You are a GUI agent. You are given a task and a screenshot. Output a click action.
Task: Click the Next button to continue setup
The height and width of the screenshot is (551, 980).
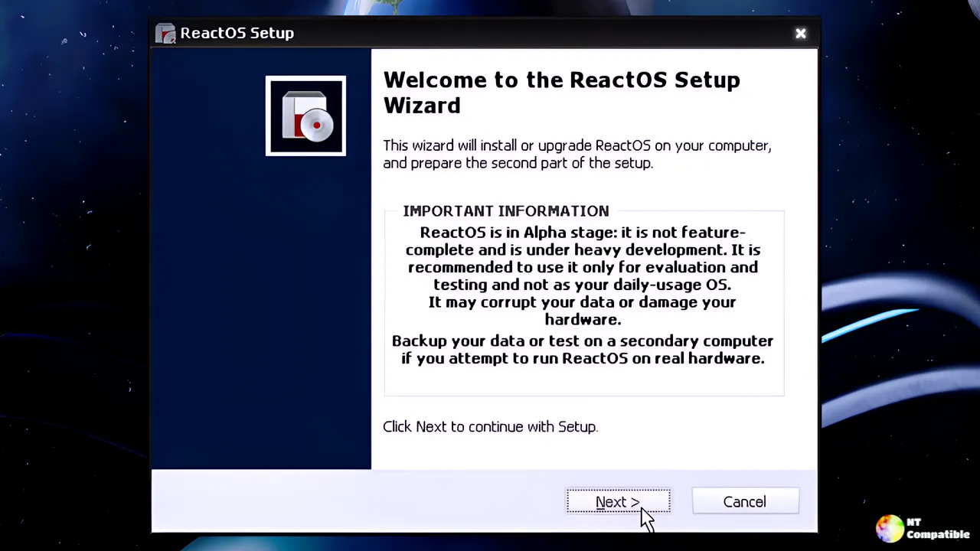tap(618, 502)
